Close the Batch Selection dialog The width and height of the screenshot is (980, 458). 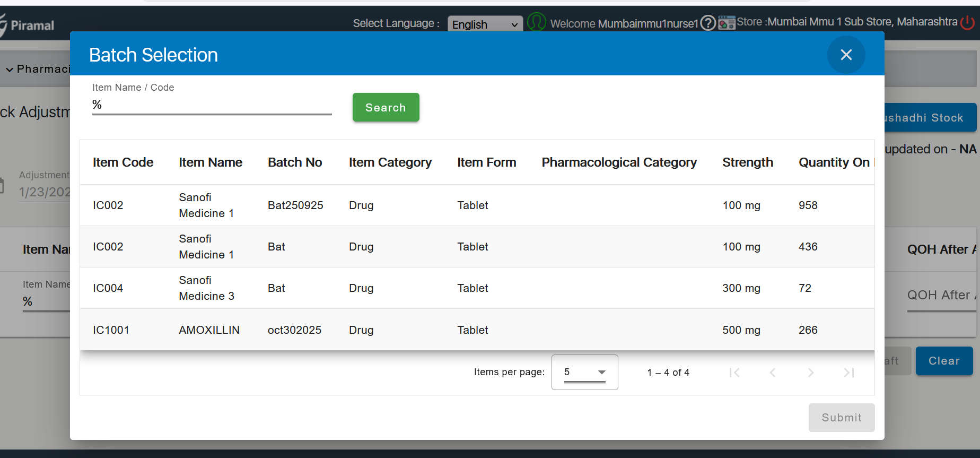[846, 55]
